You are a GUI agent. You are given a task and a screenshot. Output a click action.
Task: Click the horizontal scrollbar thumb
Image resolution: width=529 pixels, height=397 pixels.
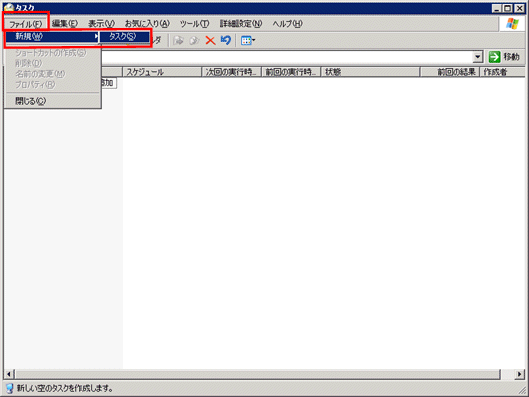click(x=258, y=374)
